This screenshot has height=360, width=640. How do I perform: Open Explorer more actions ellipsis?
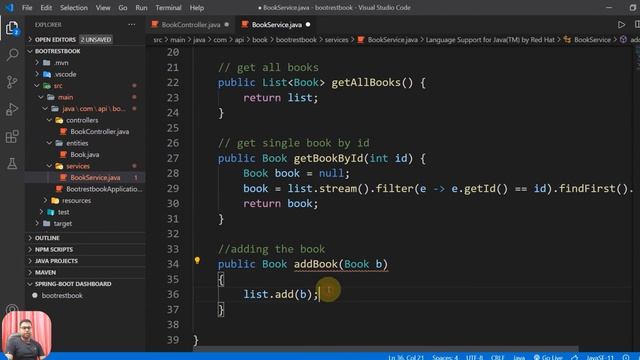131,25
